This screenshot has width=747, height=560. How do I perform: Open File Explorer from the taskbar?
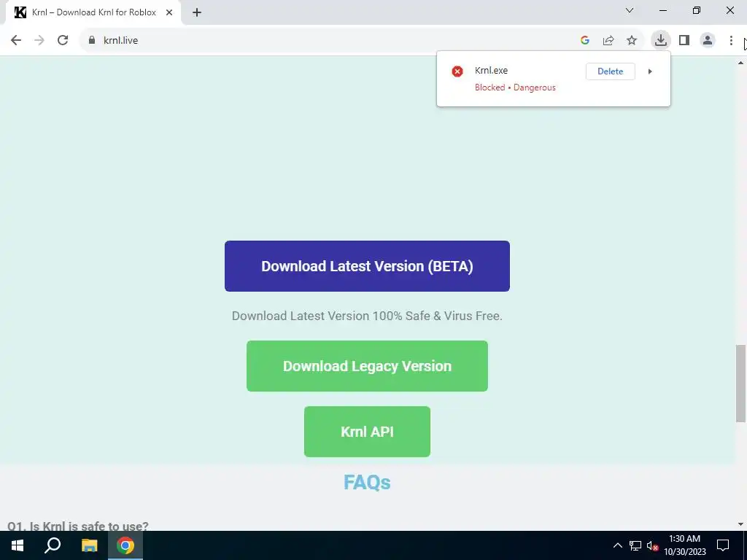89,545
